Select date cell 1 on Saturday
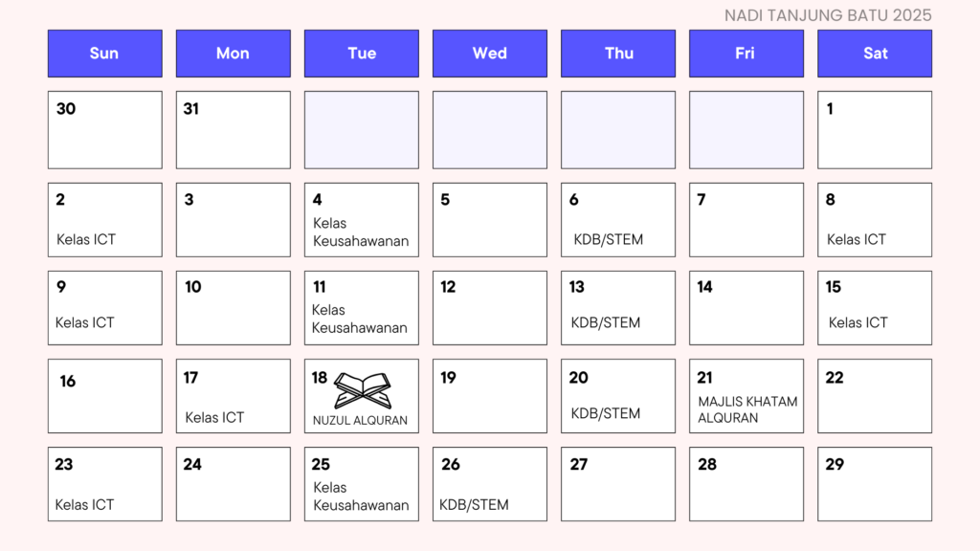The width and height of the screenshot is (980, 551). tap(875, 130)
